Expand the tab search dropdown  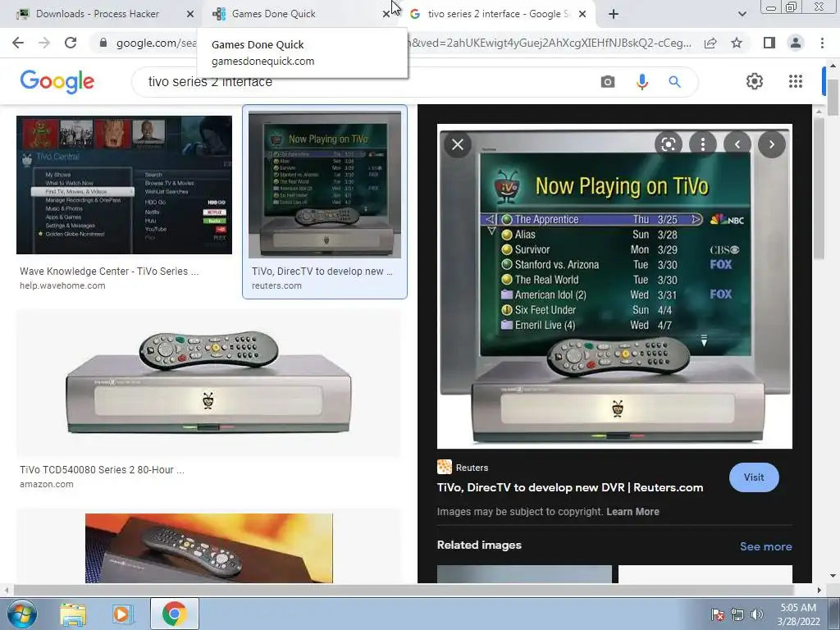point(742,14)
